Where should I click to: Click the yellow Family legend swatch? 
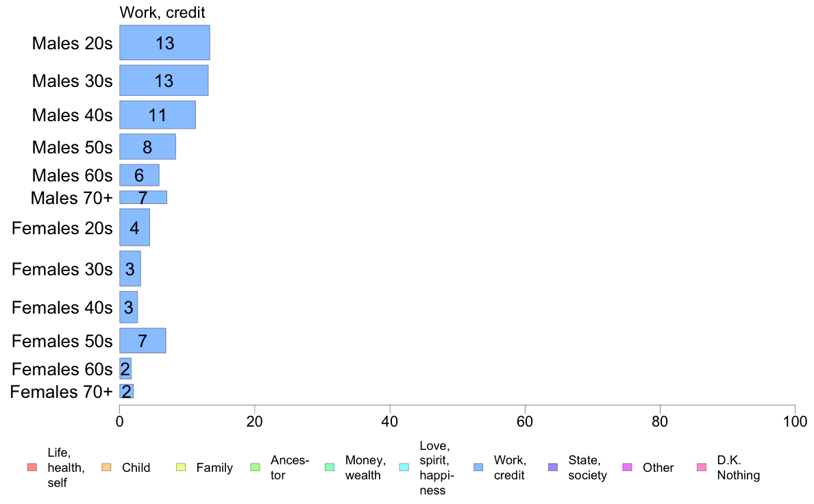pyautogui.click(x=181, y=468)
